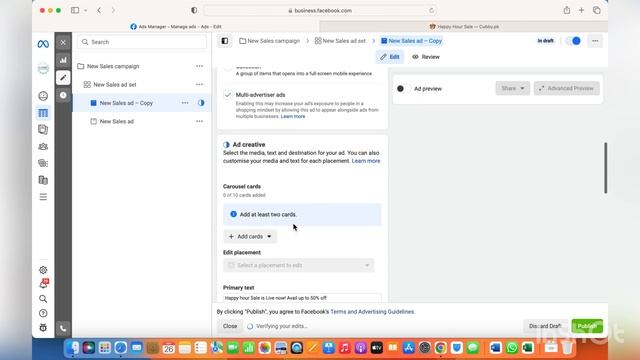
Task: Select New Sales campaign in the tree
Action: [x=113, y=66]
